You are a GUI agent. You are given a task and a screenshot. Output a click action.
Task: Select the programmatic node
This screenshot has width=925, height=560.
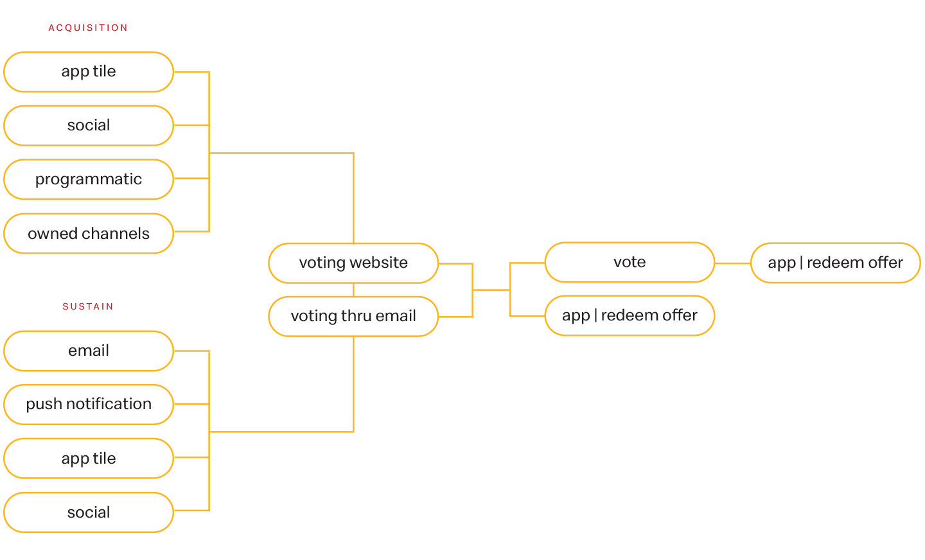tap(89, 179)
